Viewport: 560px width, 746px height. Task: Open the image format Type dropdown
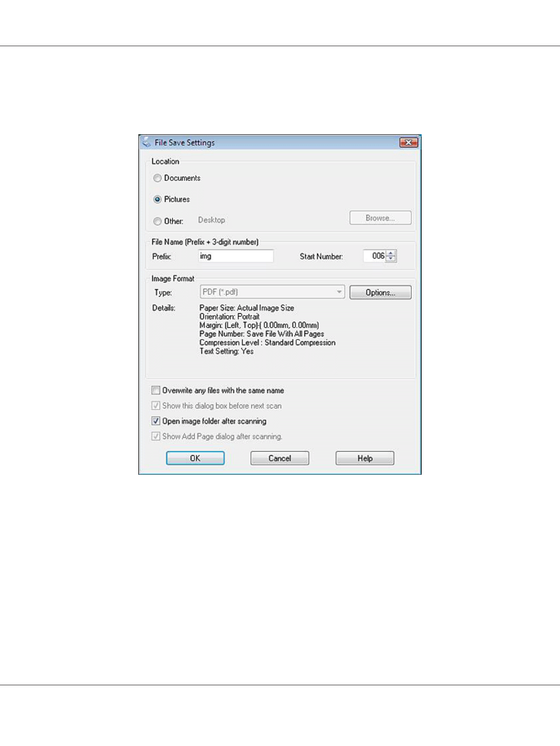[x=272, y=292]
